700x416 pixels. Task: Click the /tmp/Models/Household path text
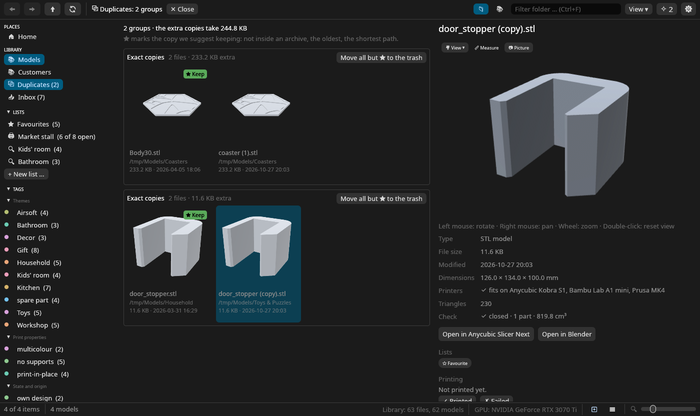pos(161,302)
